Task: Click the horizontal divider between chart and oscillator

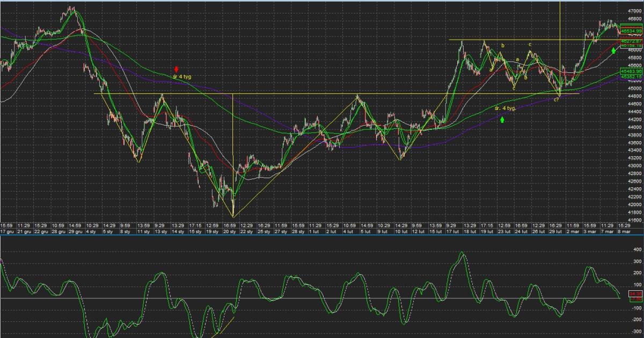Action: click(x=322, y=235)
